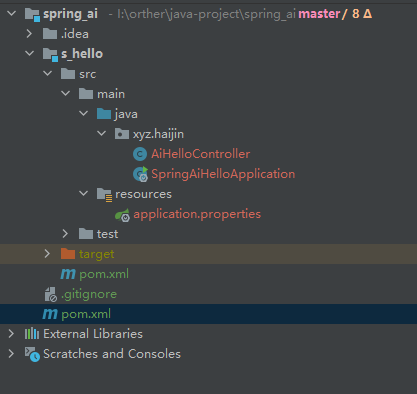Expand the .idea folder
417x394 pixels.
29,34
